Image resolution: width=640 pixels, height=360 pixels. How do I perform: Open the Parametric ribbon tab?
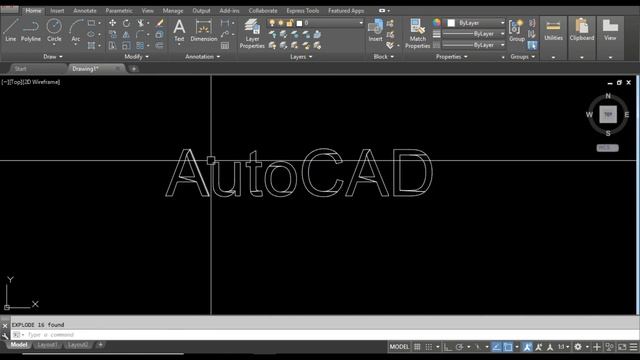(x=119, y=11)
